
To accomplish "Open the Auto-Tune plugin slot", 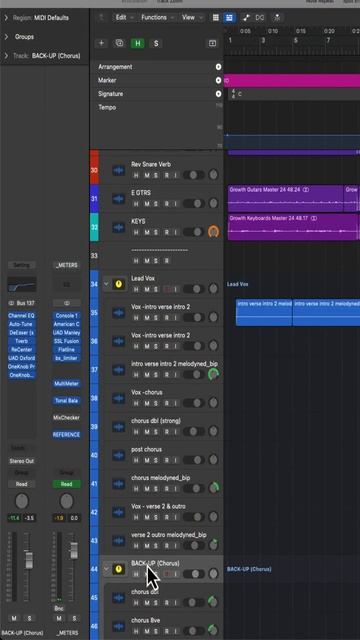I will [22, 324].
